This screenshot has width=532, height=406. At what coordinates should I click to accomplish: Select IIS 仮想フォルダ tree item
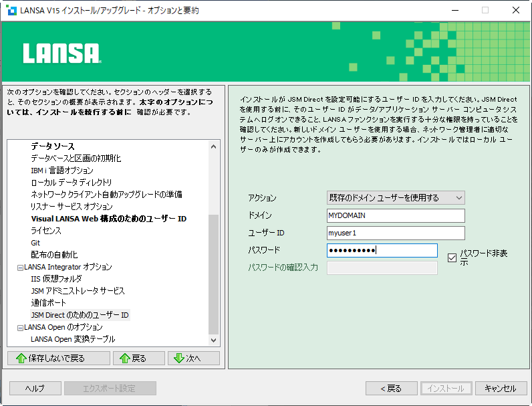tap(56, 279)
